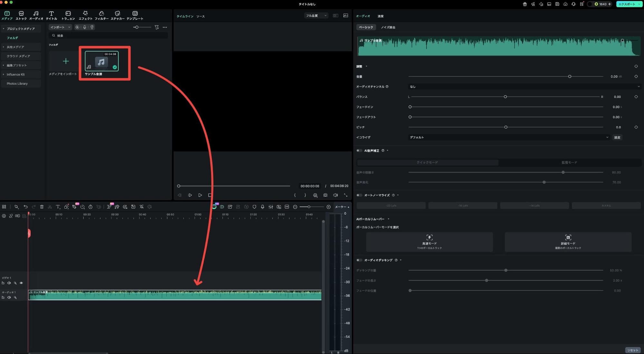Click the undo icon above the timeline
644x354 pixels.
pos(25,207)
